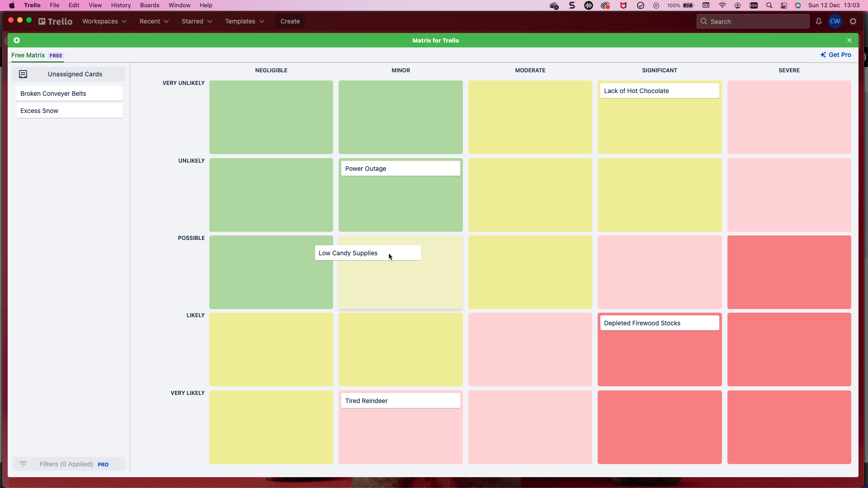Screen dimensions: 868x488
Task: Click the SIGNIFICANT column header
Action: coord(660,70)
